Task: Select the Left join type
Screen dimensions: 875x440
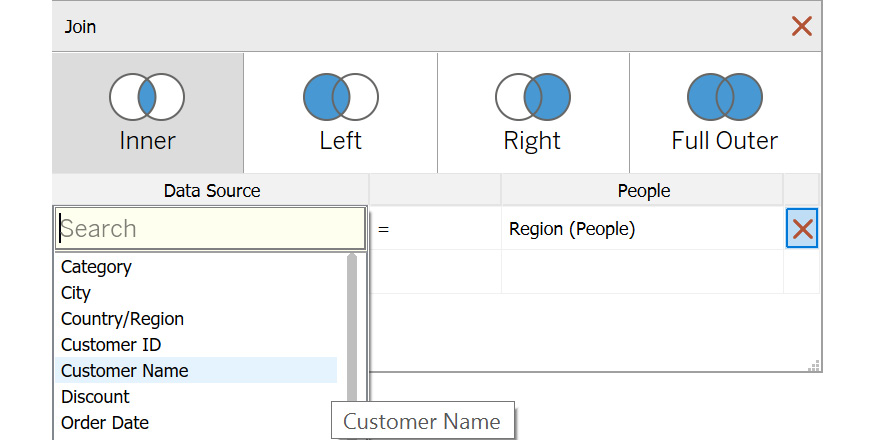Action: (340, 113)
